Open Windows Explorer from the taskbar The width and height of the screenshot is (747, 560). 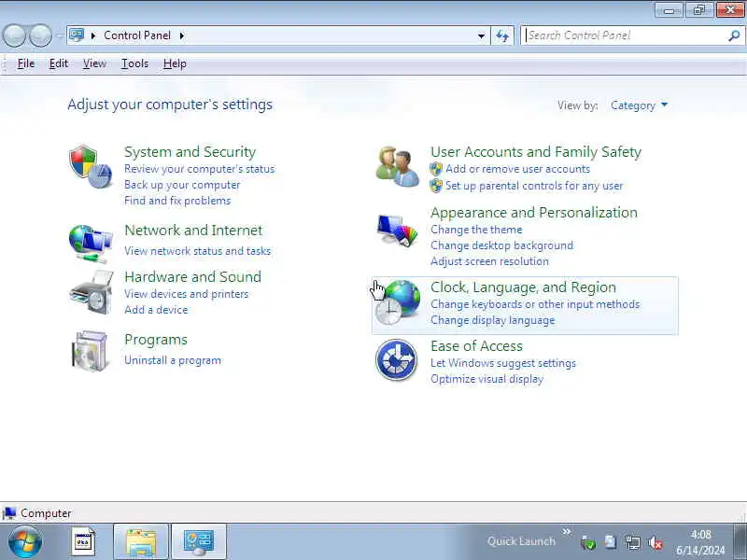(141, 542)
